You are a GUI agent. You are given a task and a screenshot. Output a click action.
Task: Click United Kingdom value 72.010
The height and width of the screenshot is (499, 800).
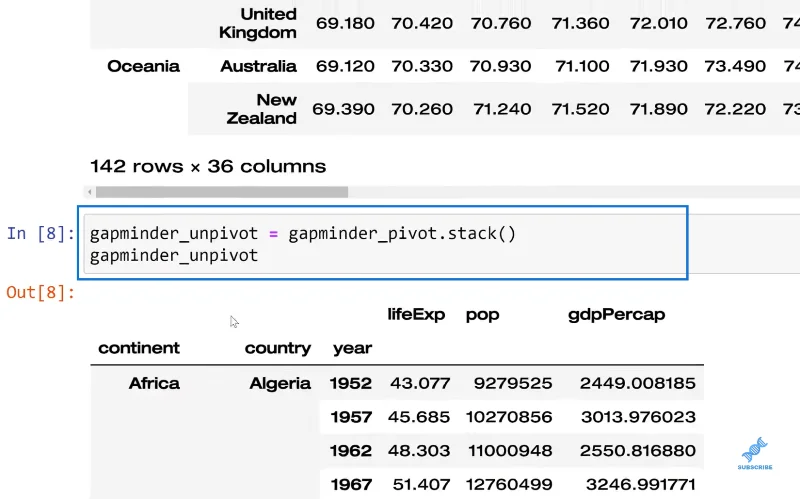tap(658, 23)
